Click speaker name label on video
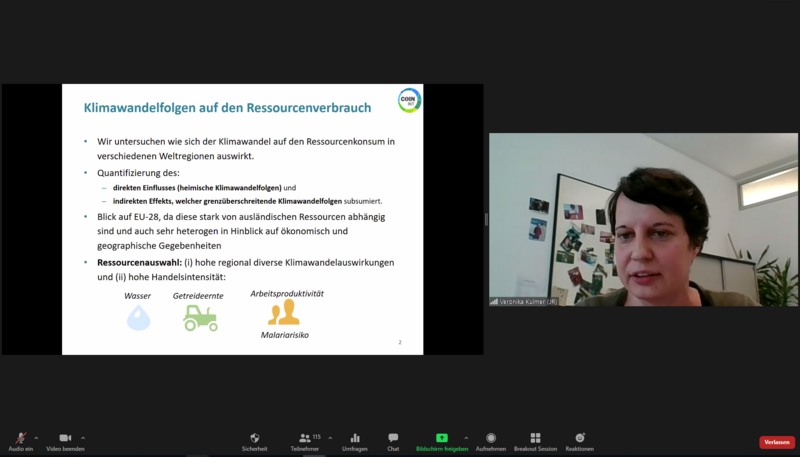 point(528,301)
